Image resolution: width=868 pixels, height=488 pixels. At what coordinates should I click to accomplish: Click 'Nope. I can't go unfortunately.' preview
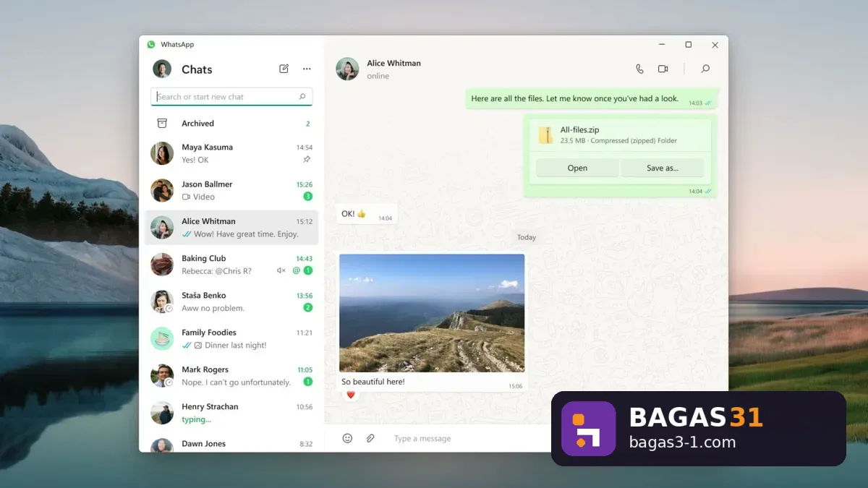[x=236, y=382]
